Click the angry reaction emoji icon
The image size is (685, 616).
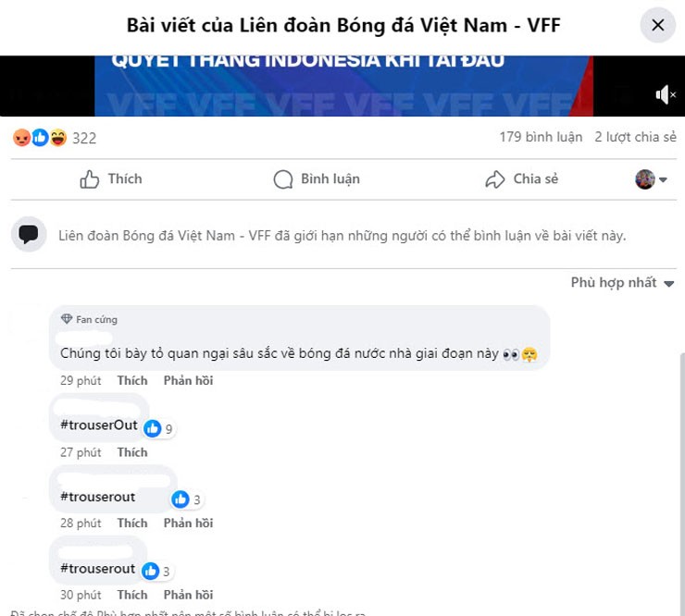click(x=22, y=138)
